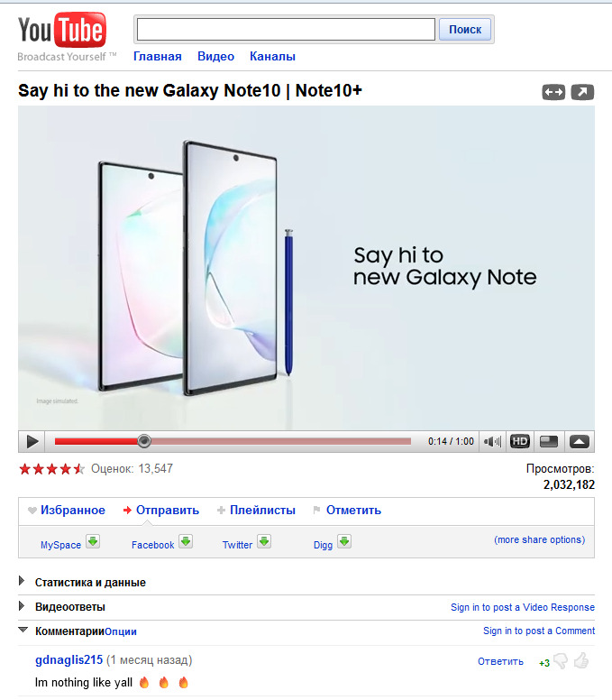Expand the video to wide mode
The image size is (612, 700).
coord(553,92)
